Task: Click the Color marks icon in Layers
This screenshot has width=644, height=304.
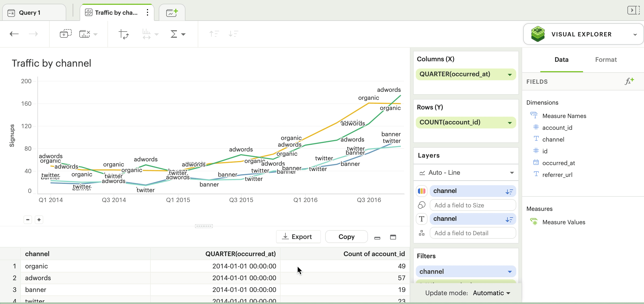Action: coord(422,191)
